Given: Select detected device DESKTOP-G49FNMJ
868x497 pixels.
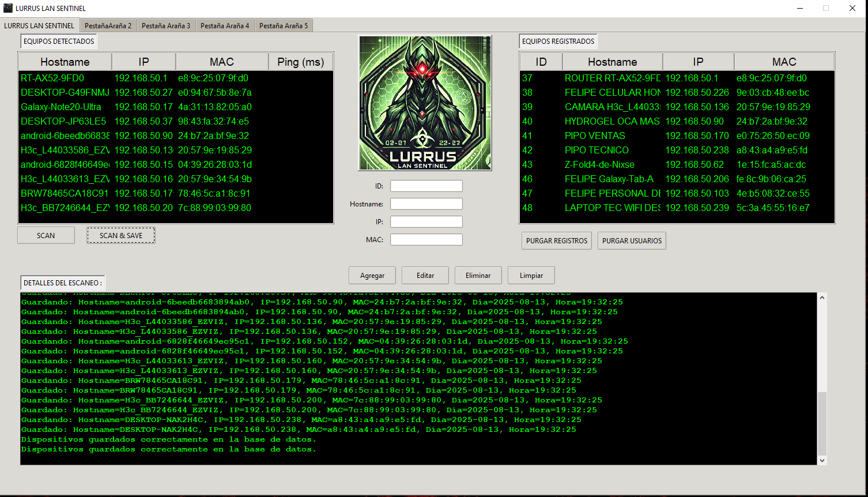Looking at the screenshot, I should [x=176, y=92].
